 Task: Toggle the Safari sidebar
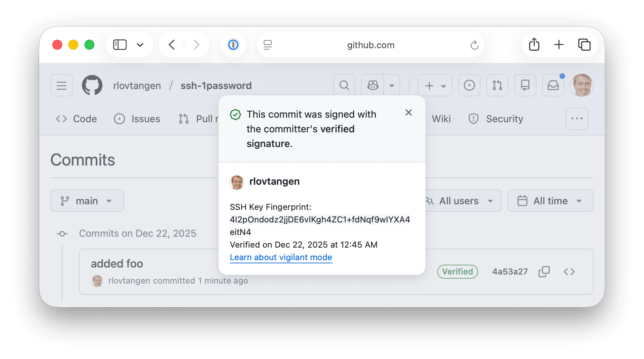(120, 45)
